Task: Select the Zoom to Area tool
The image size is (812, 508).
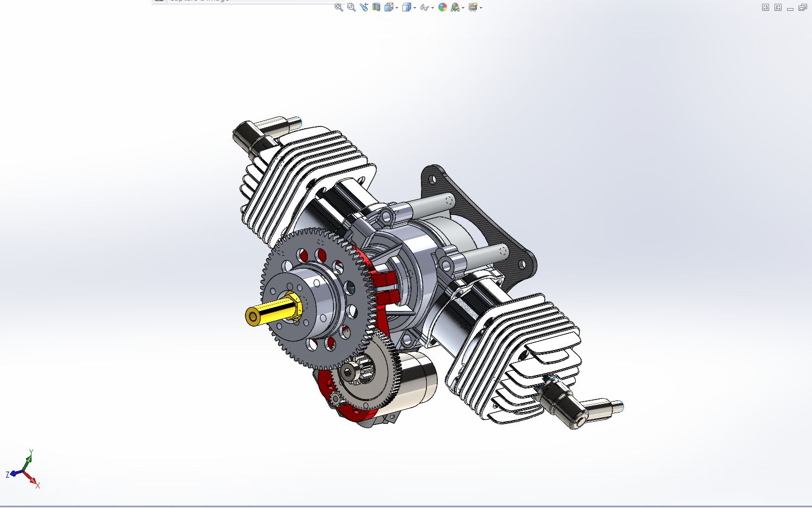Action: (x=351, y=7)
